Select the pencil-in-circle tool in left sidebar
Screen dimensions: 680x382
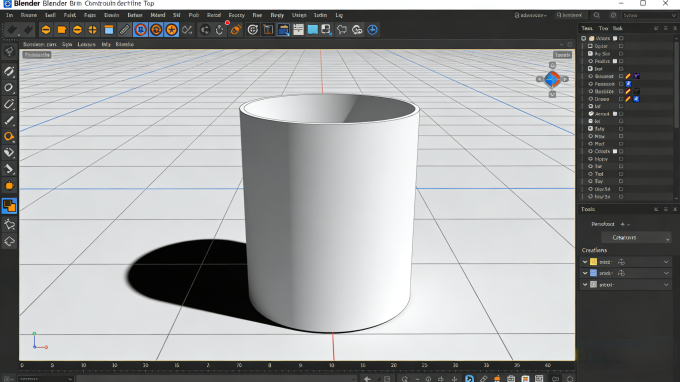tap(9, 71)
